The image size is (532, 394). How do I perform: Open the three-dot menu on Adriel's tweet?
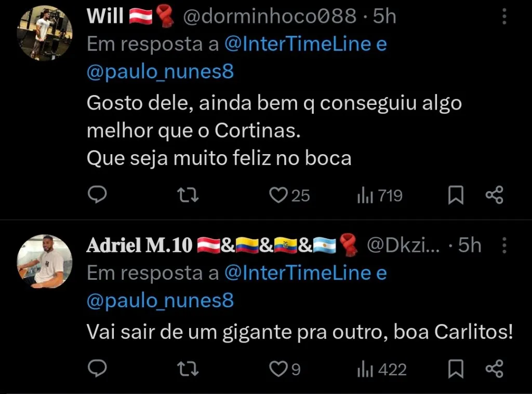pos(503,244)
